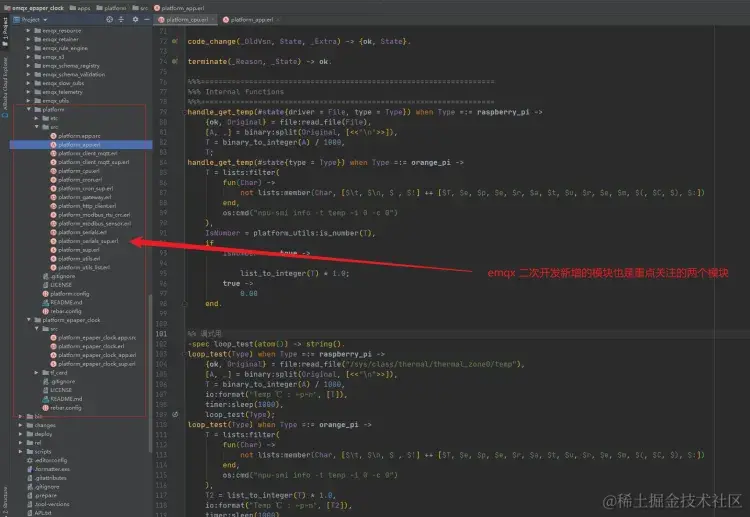
Task: Click platform_app.erl breadcrumb in navigation bar
Action: pyautogui.click(x=179, y=8)
